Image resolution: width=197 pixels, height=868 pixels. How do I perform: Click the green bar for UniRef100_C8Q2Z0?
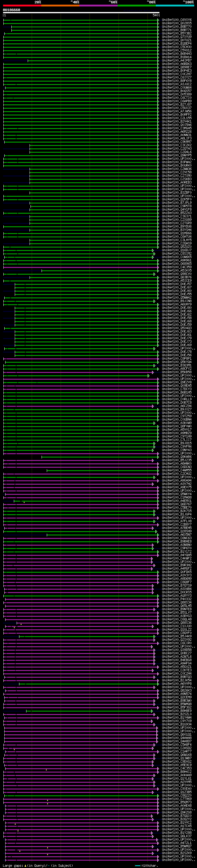[x=82, y=795]
